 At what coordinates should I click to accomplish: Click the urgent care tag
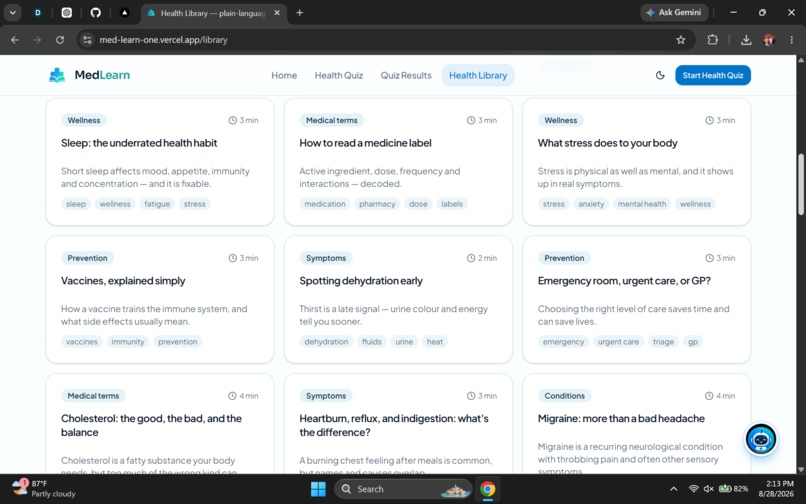pyautogui.click(x=618, y=342)
